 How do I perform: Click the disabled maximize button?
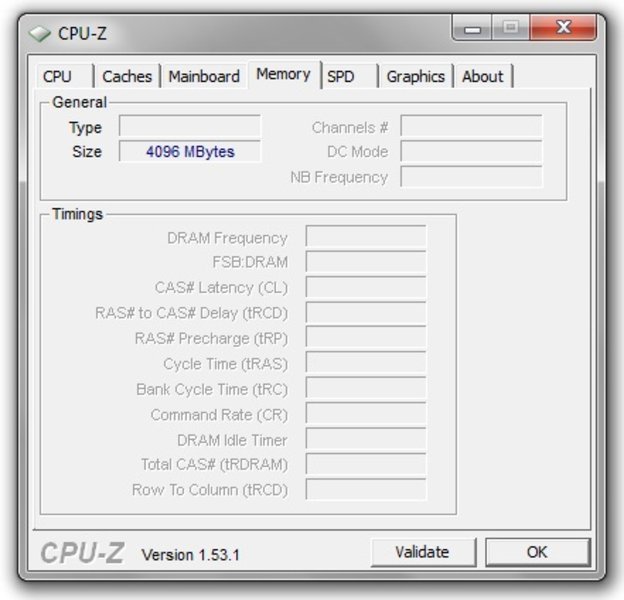[511, 27]
